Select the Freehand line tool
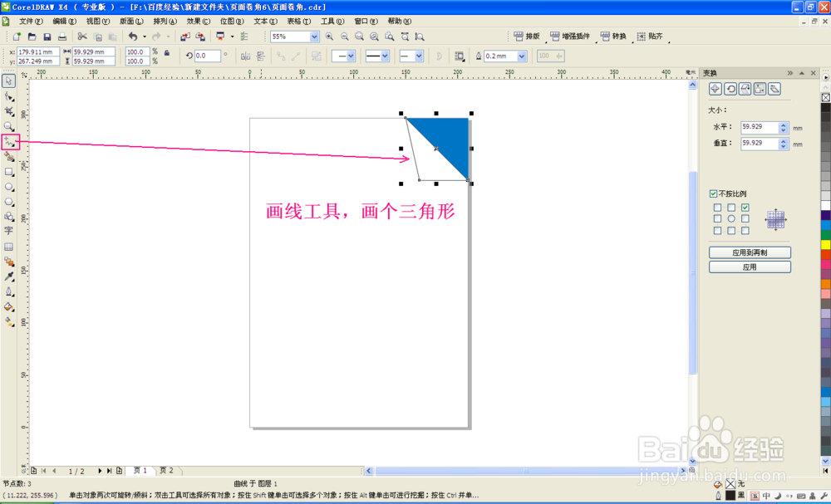 point(10,141)
